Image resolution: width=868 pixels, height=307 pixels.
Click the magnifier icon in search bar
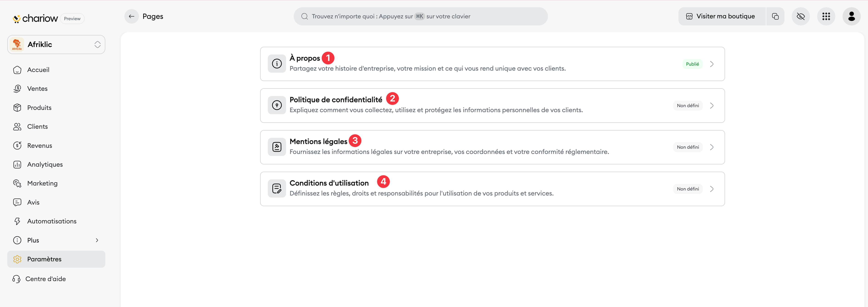coord(304,16)
